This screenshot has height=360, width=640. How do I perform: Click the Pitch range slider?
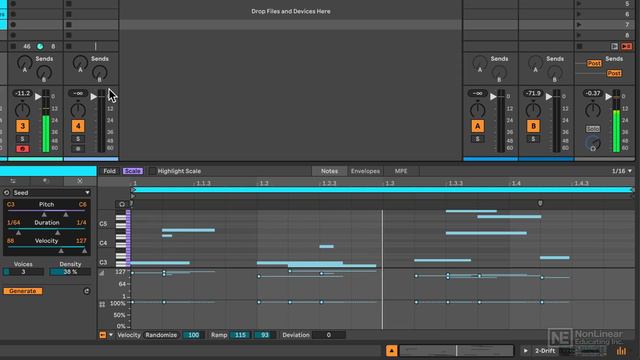(47, 211)
